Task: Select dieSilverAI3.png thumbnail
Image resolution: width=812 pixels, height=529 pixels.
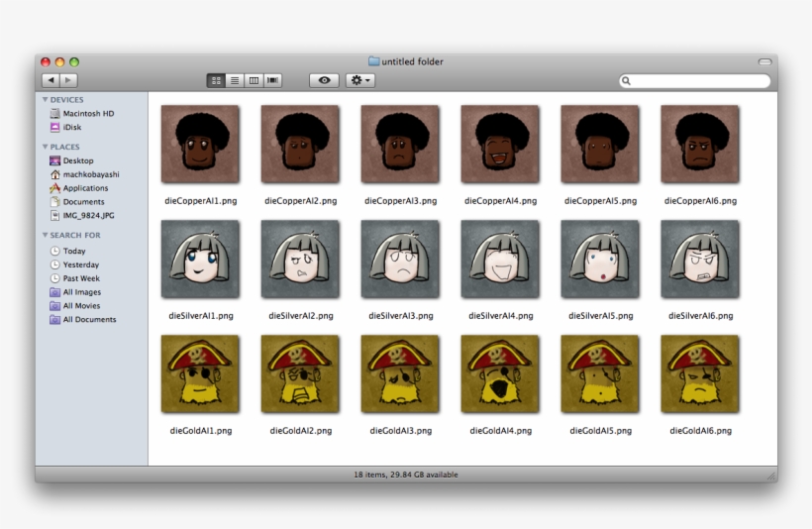Action: pyautogui.click(x=400, y=260)
